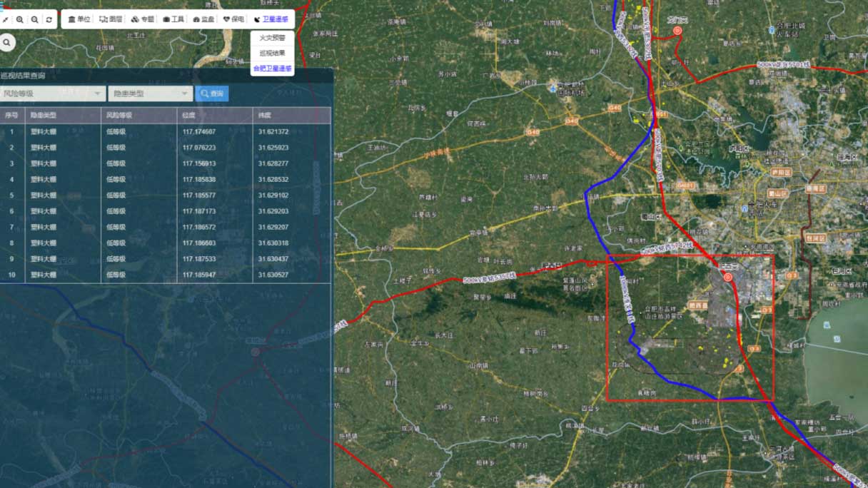This screenshot has width=868, height=488.
Task: Click the blue 查询 button
Action: pos(212,93)
